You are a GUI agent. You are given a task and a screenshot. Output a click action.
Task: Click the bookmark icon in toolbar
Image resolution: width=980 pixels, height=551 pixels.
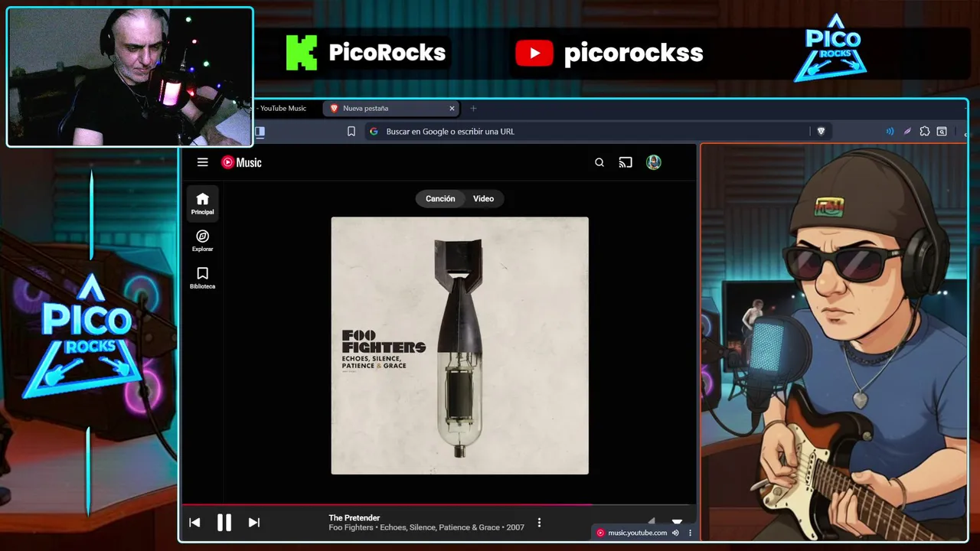(351, 132)
